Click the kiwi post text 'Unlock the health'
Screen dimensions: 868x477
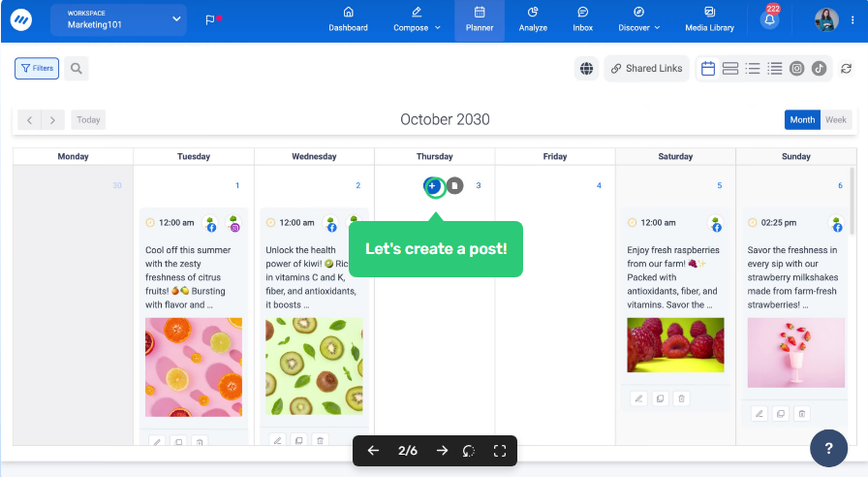pyautogui.click(x=300, y=250)
